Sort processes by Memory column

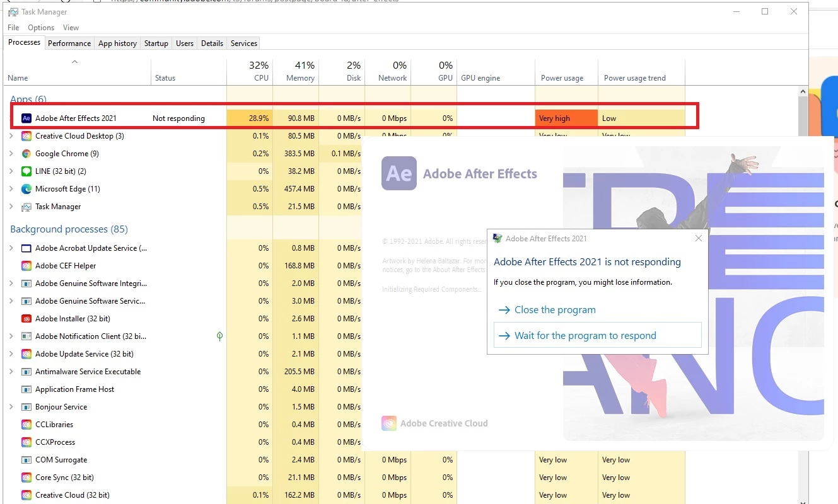click(296, 72)
